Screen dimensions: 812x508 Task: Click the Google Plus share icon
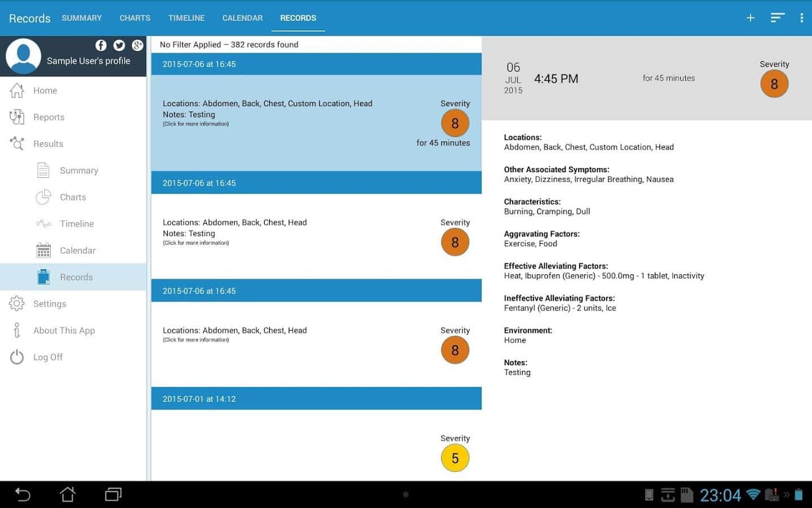click(x=137, y=45)
